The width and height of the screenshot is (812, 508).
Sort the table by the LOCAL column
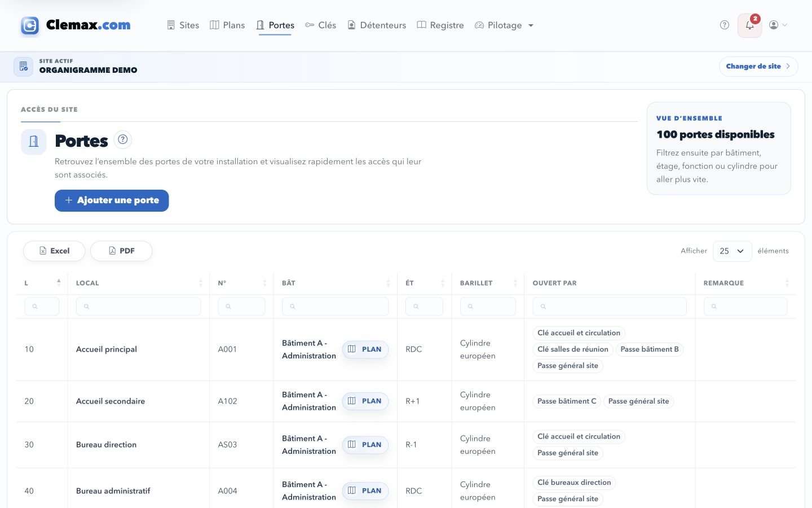138,283
